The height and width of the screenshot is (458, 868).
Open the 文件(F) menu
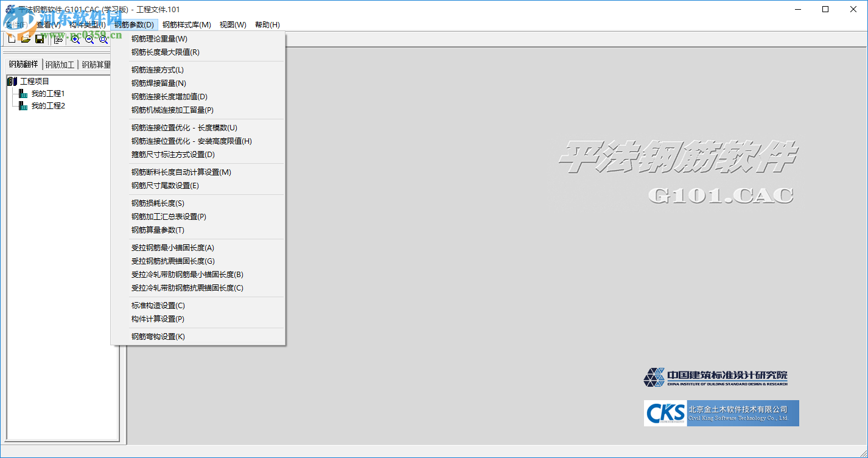click(17, 25)
